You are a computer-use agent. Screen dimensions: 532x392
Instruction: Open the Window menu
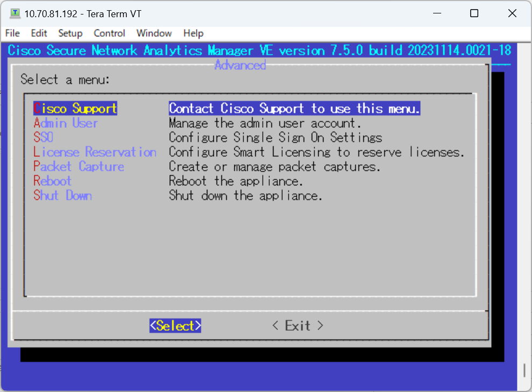[154, 33]
